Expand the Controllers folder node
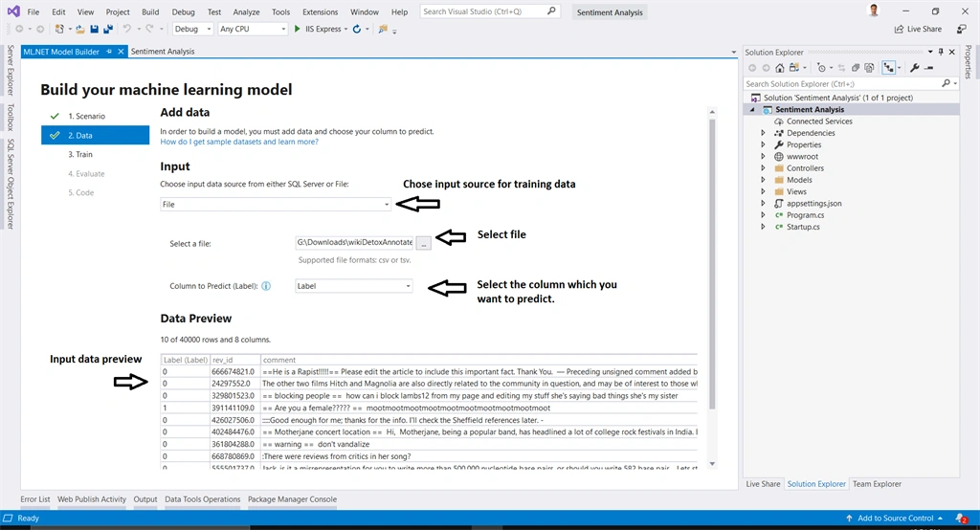The image size is (980, 530). (763, 168)
